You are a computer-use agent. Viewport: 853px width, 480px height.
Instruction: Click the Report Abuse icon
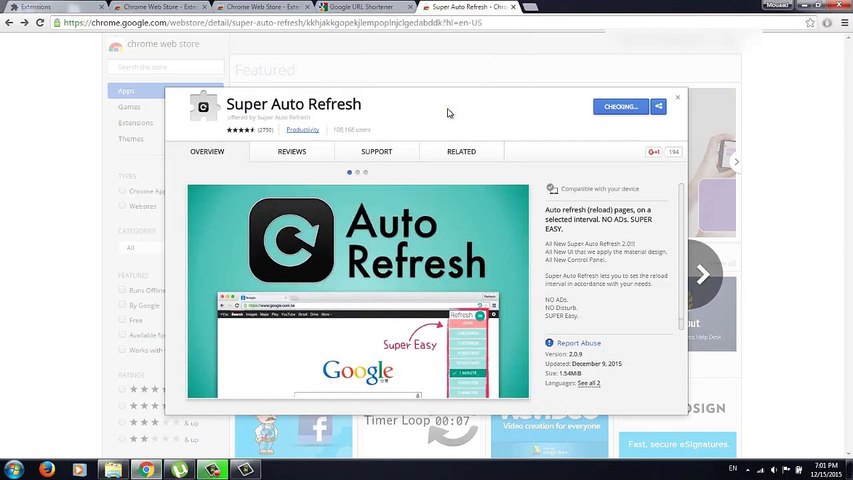pos(549,343)
